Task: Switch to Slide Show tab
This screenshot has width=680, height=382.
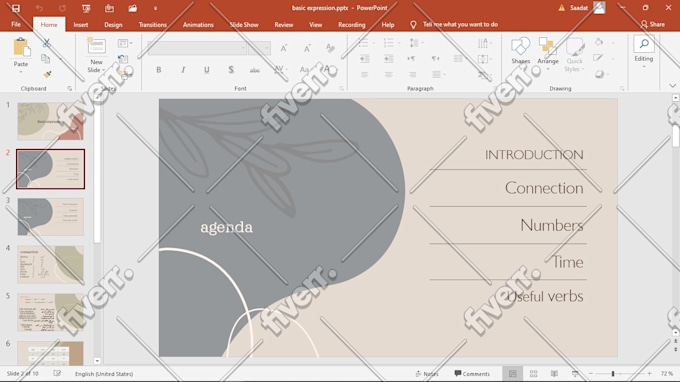Action: click(244, 25)
